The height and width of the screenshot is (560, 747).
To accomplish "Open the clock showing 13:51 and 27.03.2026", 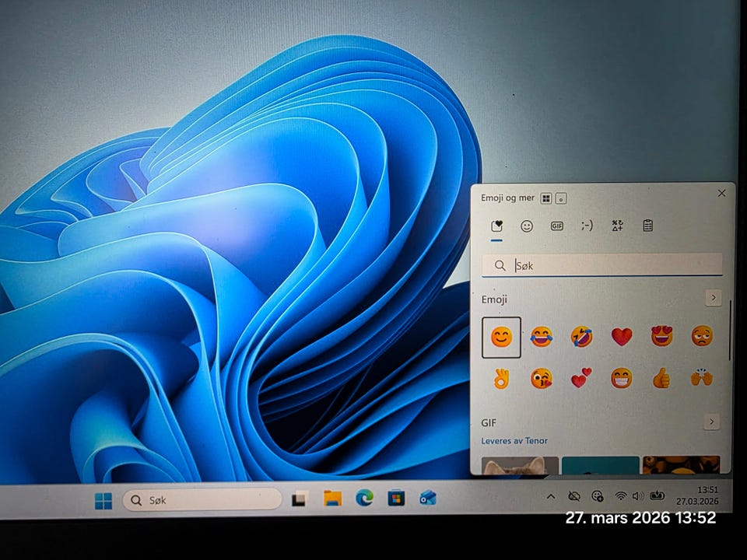I will (697, 495).
